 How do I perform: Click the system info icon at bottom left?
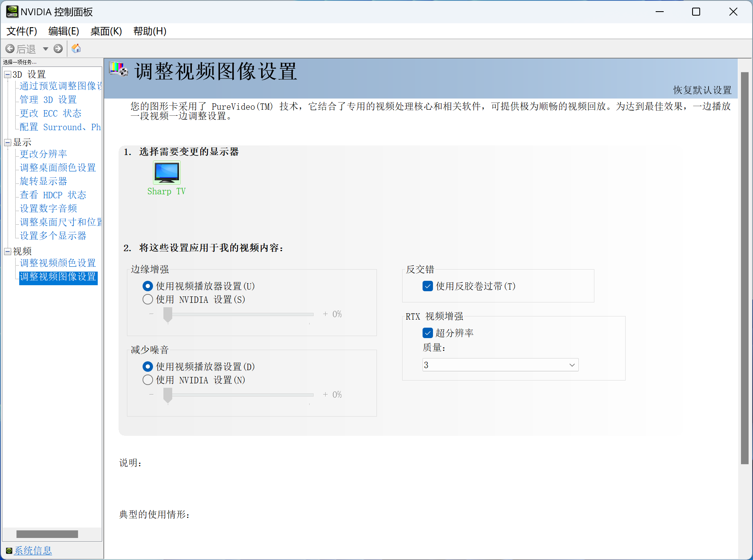point(9,551)
